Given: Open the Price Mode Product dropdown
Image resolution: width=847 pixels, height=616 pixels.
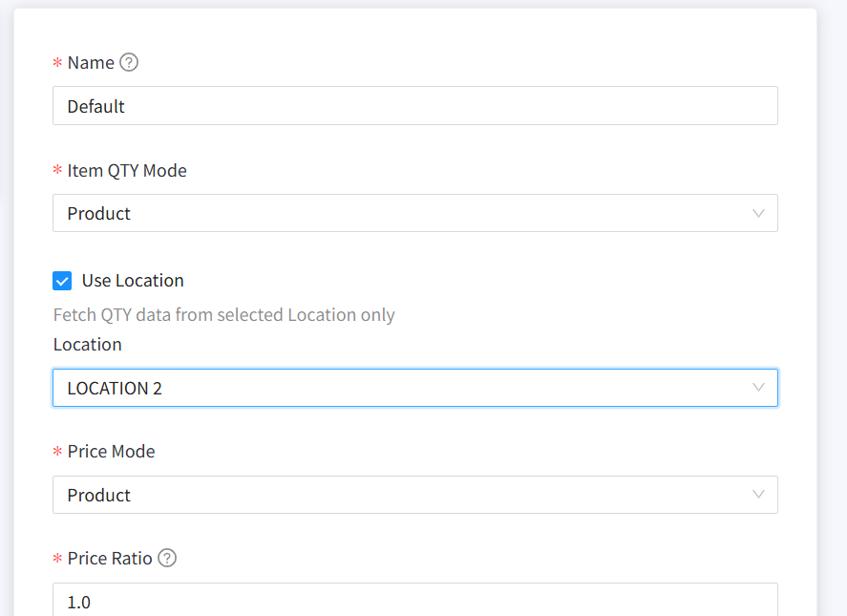Looking at the screenshot, I should click(401, 495).
